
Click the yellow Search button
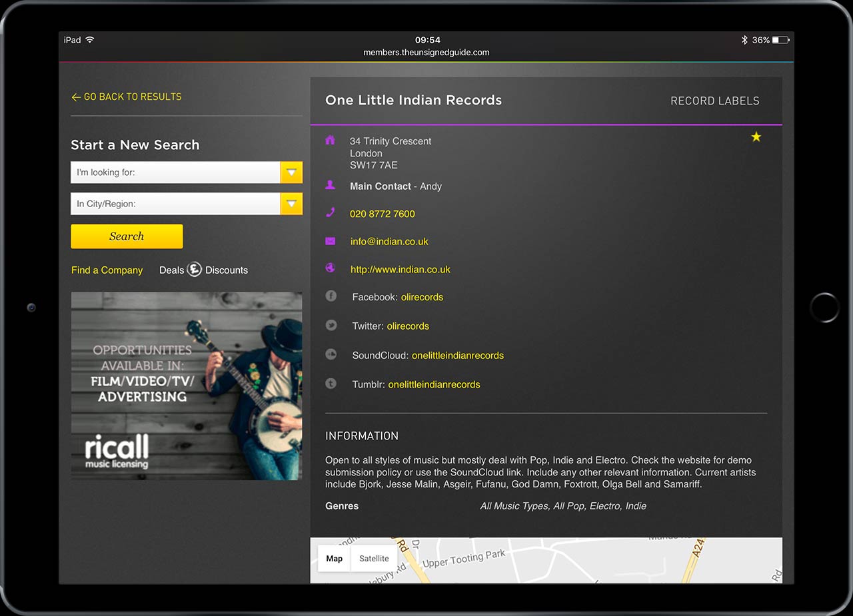(x=127, y=236)
